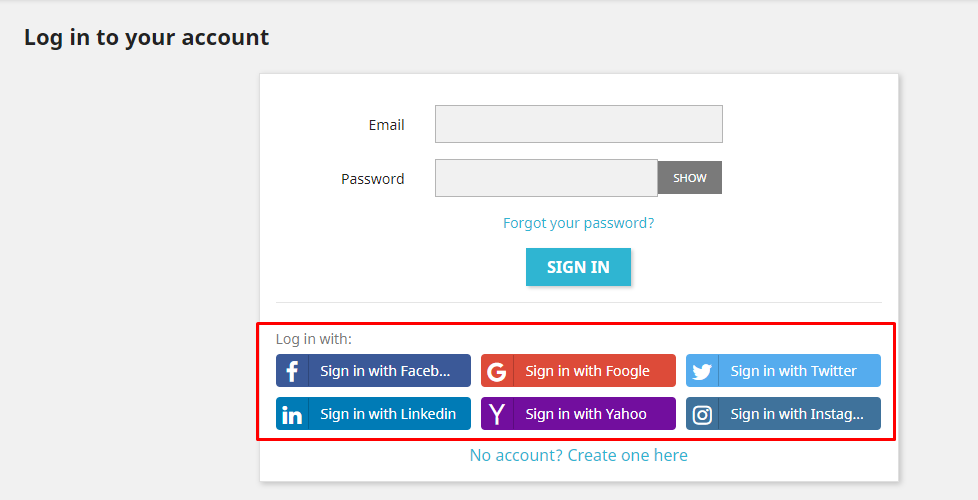Click the Google 'G' logo icon

click(496, 372)
